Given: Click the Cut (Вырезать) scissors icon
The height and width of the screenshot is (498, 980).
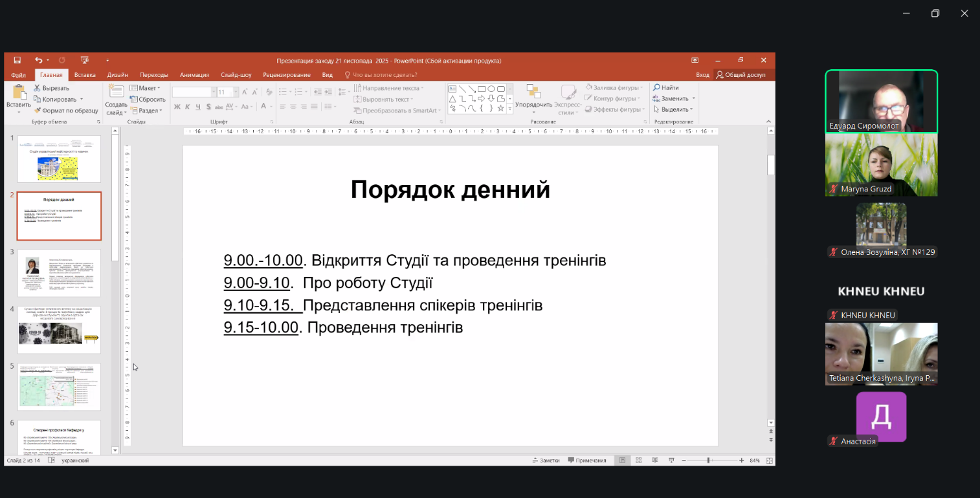Looking at the screenshot, I should click(38, 88).
